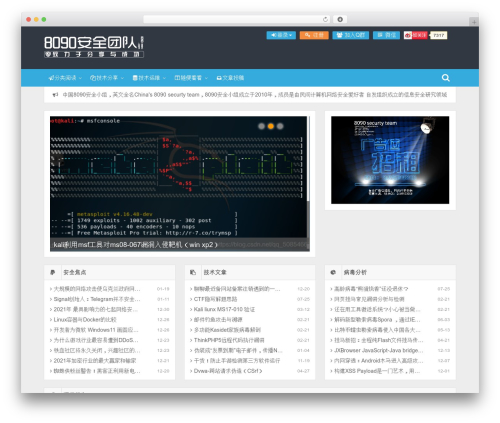Open article CTF隐写解题思路

pos(215,299)
